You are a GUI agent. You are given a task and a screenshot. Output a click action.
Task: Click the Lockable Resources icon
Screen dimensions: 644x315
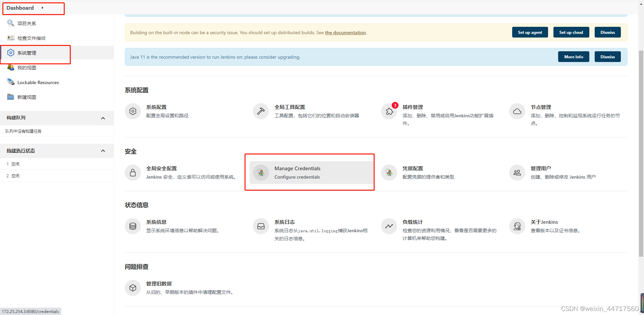(11, 82)
